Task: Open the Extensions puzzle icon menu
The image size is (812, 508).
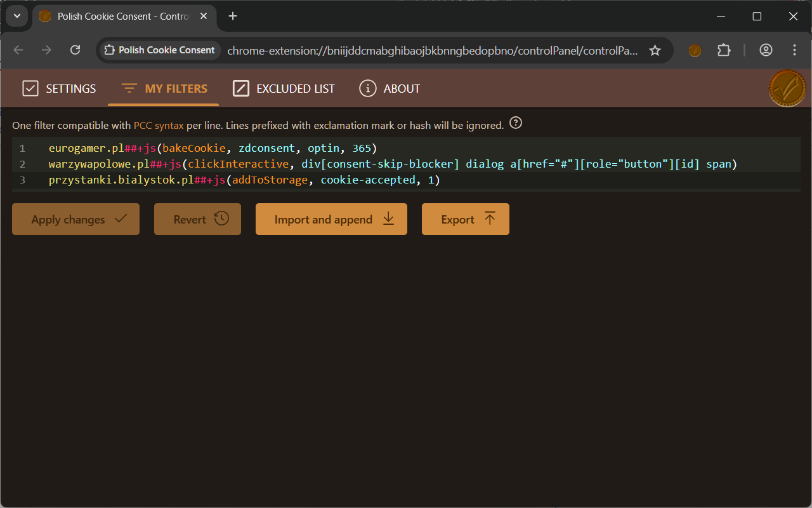Action: pyautogui.click(x=724, y=50)
